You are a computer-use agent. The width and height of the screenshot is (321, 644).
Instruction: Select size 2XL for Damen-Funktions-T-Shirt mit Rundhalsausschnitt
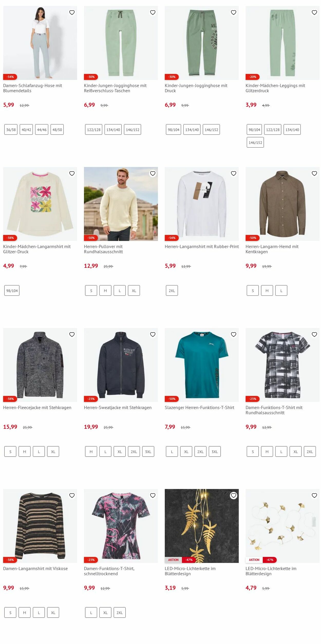pos(310,451)
